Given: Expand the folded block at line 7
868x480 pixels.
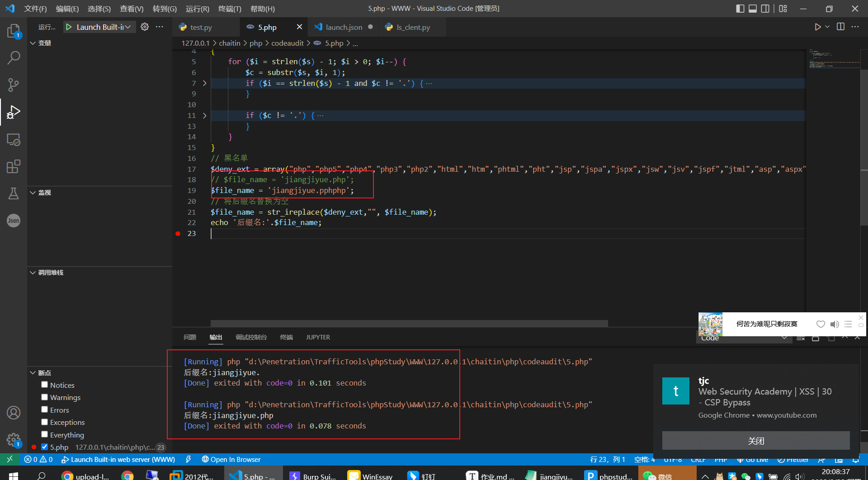Looking at the screenshot, I should pos(204,83).
